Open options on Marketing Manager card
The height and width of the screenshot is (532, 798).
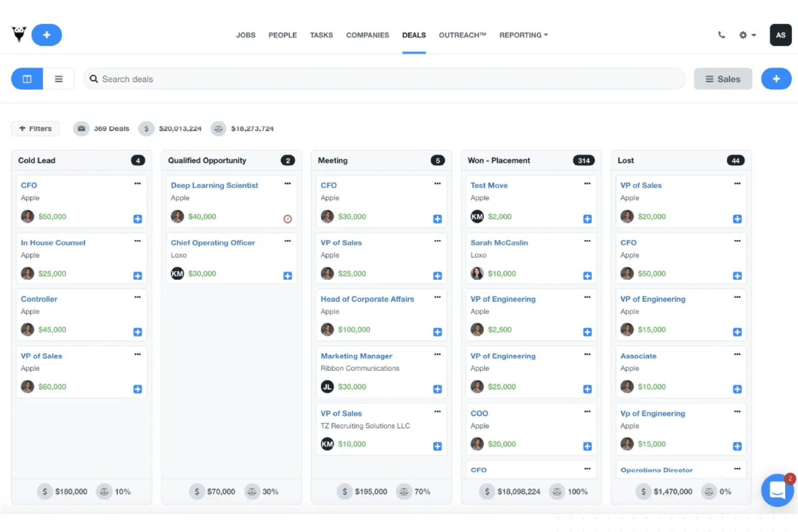(437, 354)
